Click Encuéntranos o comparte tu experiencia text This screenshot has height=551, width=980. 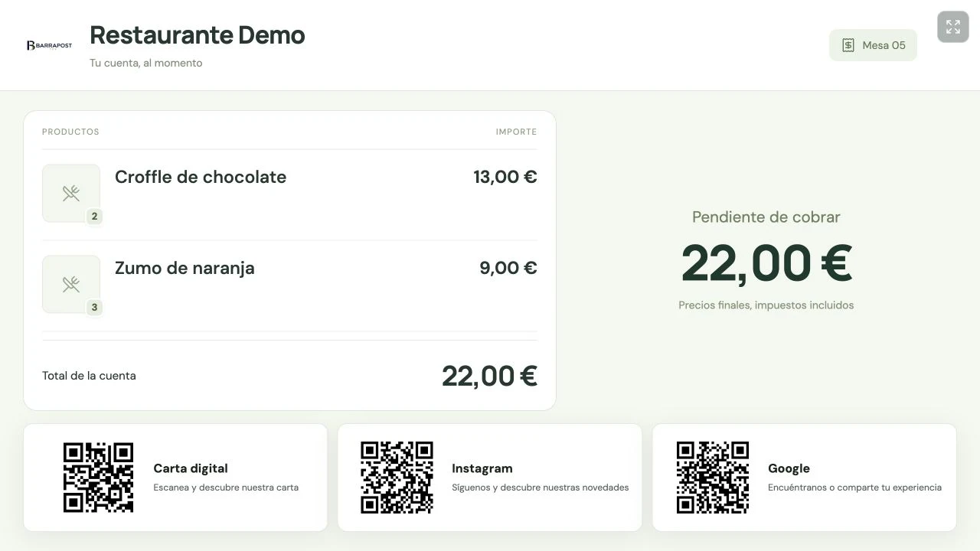854,487
